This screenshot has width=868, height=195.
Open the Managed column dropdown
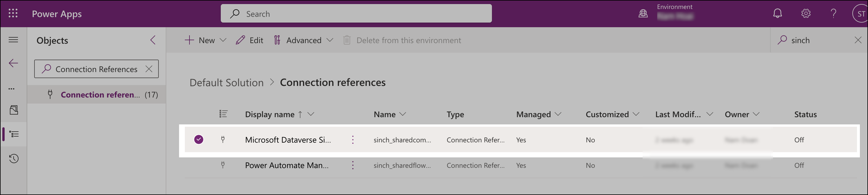coord(558,114)
